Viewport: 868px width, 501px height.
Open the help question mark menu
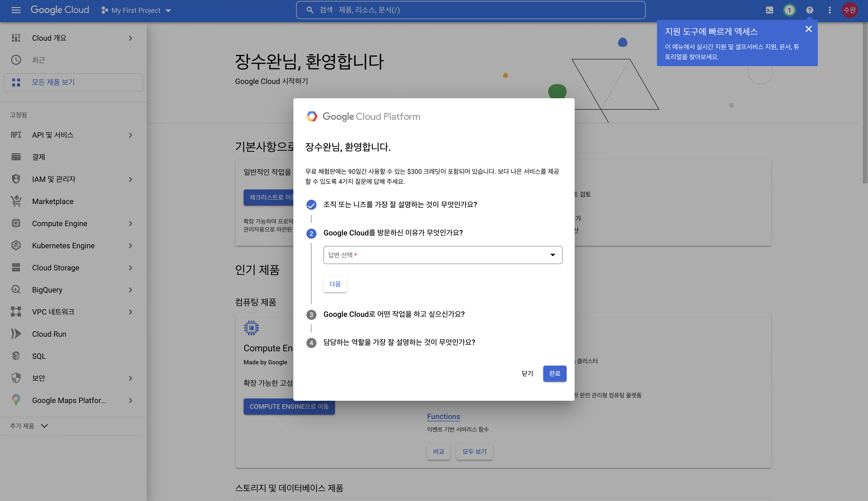coord(809,10)
